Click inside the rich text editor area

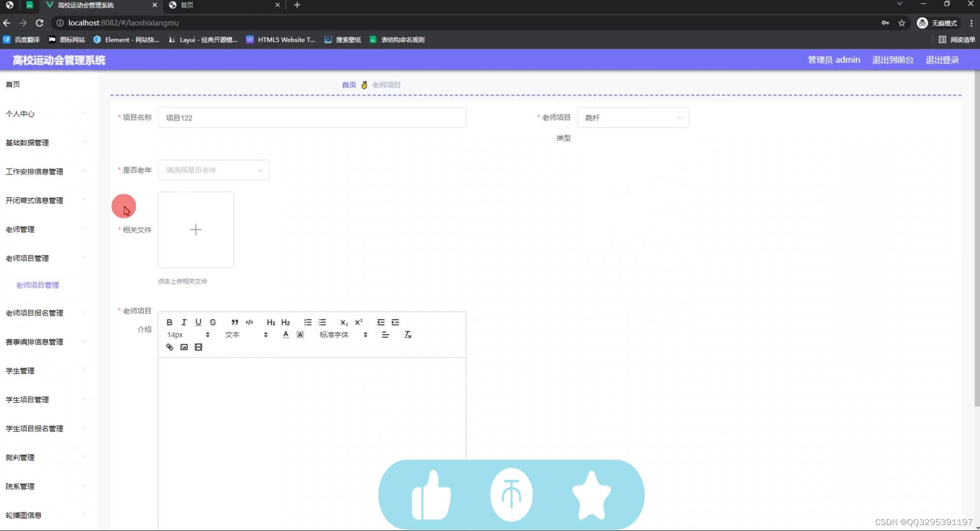(x=312, y=442)
